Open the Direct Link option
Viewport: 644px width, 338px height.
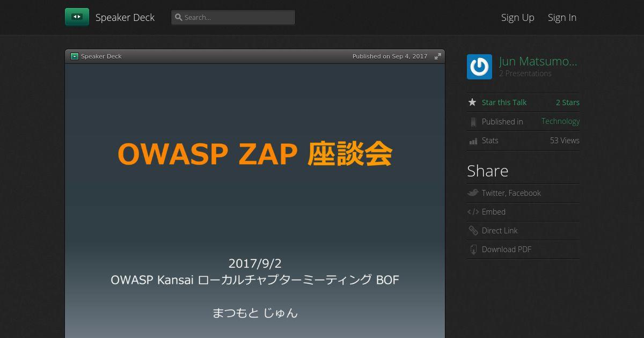pyautogui.click(x=500, y=231)
